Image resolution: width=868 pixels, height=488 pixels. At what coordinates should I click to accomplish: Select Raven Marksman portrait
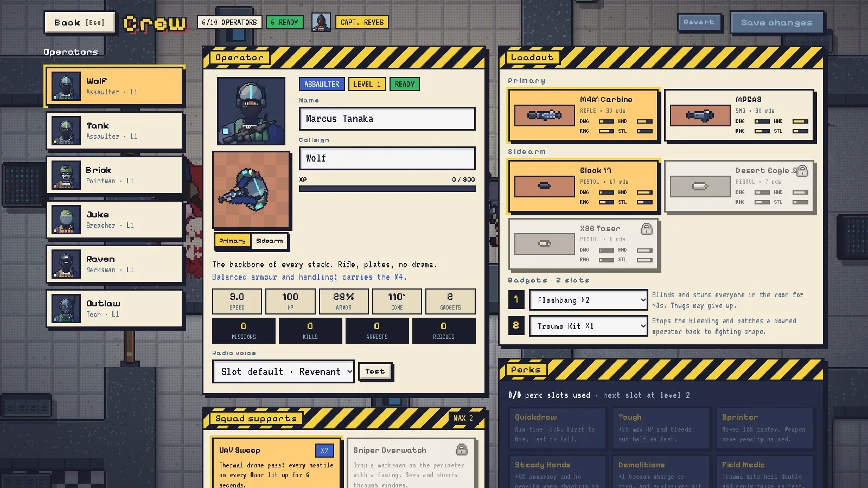point(66,264)
